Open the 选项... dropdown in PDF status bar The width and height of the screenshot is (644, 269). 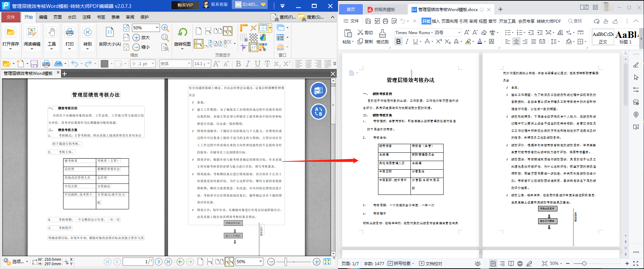tap(15, 262)
